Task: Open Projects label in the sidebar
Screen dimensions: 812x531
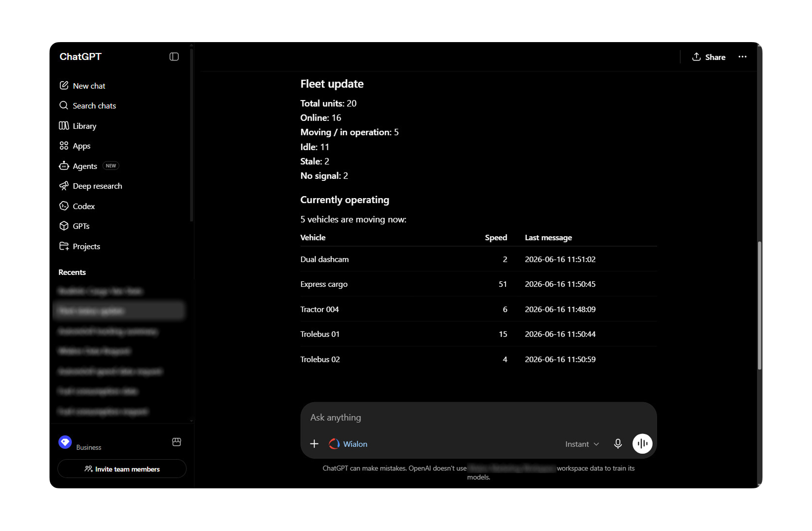Action: [x=87, y=246]
